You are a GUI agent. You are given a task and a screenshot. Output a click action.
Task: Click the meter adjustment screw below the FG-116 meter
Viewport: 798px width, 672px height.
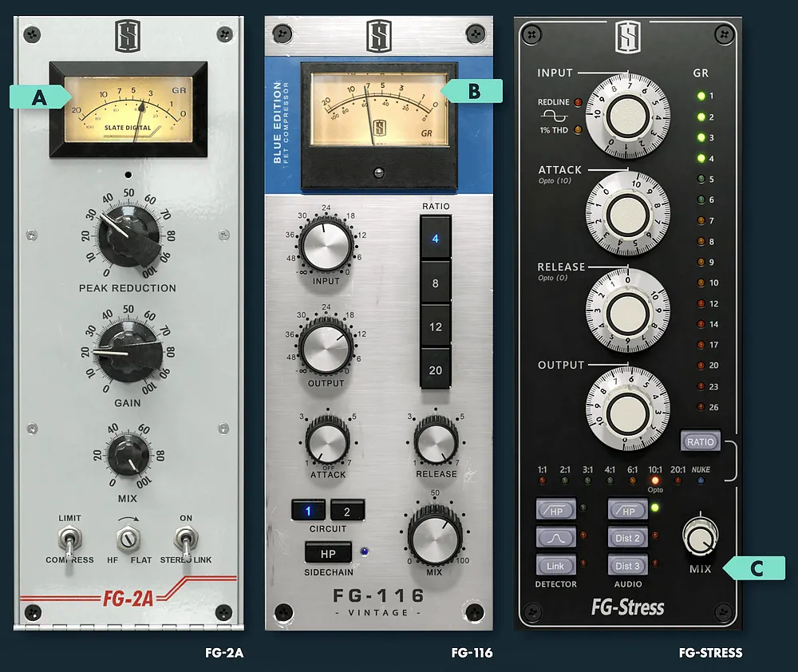point(379,172)
